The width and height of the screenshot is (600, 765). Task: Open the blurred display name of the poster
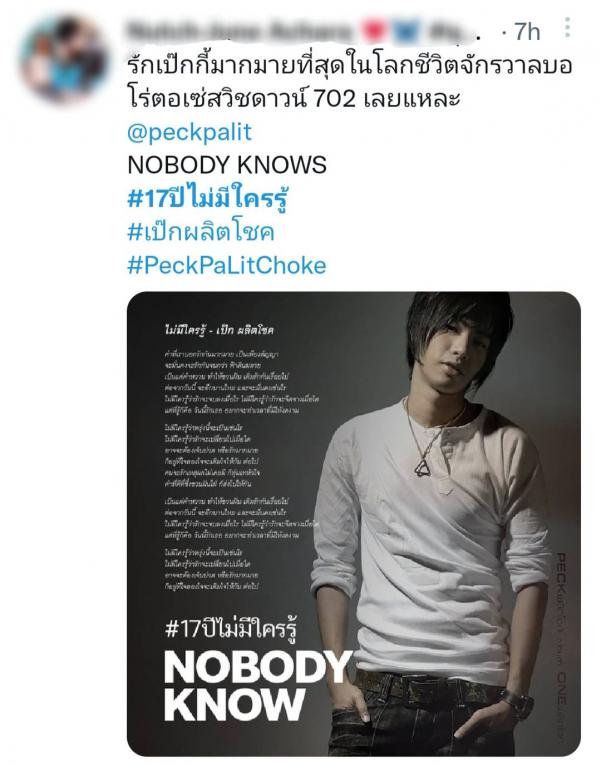[x=239, y=31]
